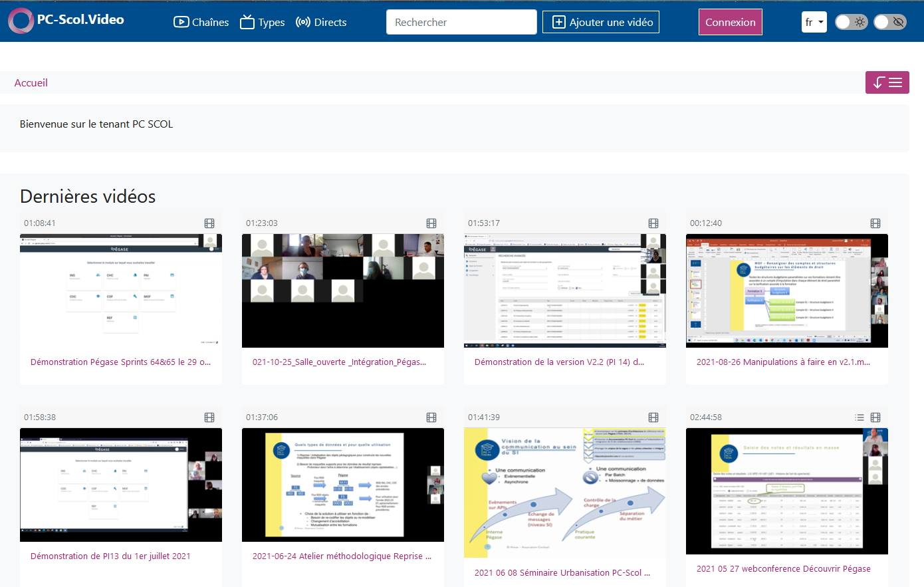Image resolution: width=924 pixels, height=587 pixels.
Task: Expand the purple sidebar menu button
Action: coord(887,82)
